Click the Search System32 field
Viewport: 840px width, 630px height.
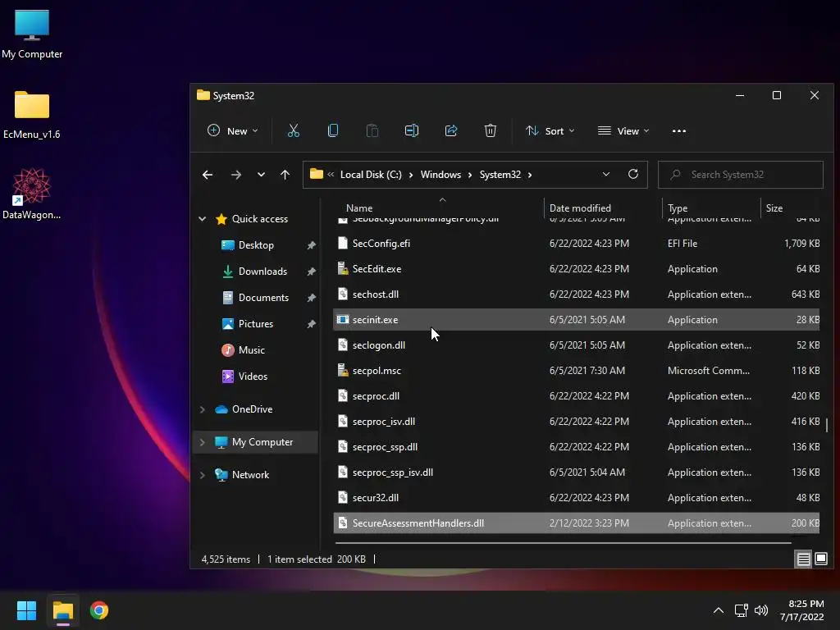click(741, 175)
